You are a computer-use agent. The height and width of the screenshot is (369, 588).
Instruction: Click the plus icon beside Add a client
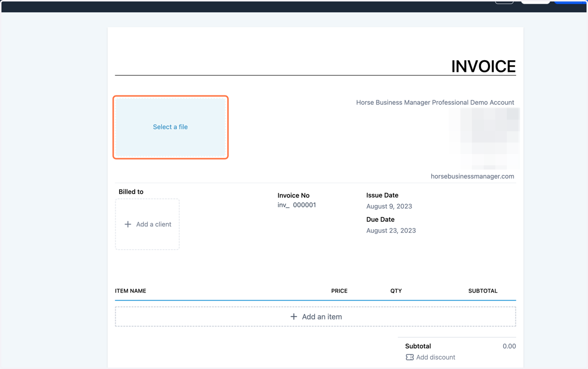[128, 224]
